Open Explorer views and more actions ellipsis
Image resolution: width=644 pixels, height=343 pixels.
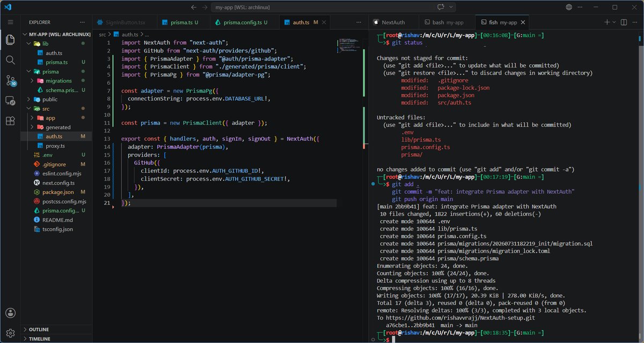(x=82, y=23)
